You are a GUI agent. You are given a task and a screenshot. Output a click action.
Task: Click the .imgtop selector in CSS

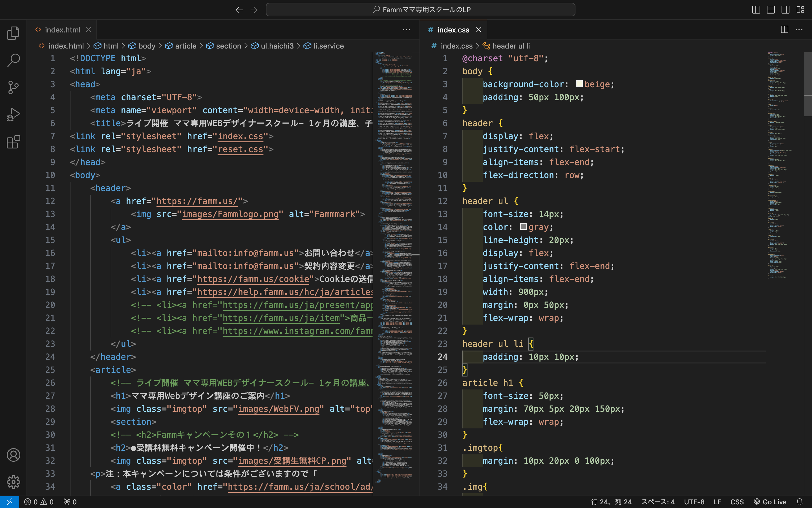click(x=482, y=448)
